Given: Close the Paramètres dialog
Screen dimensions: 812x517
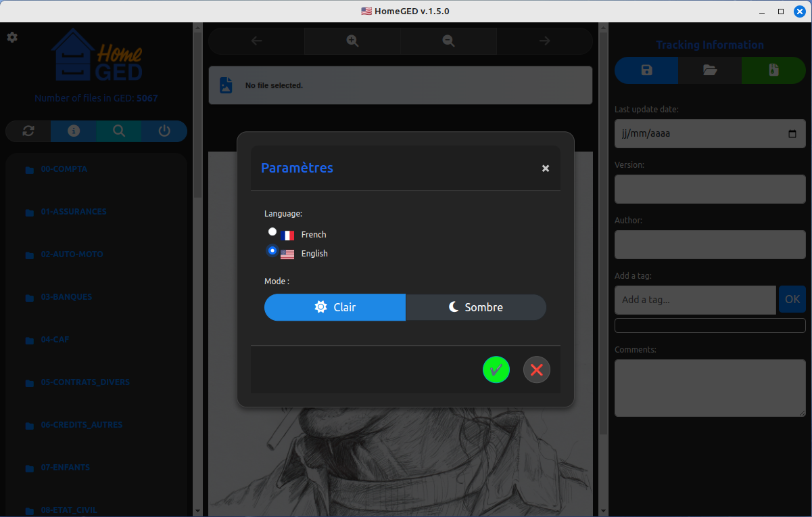Looking at the screenshot, I should click(546, 168).
